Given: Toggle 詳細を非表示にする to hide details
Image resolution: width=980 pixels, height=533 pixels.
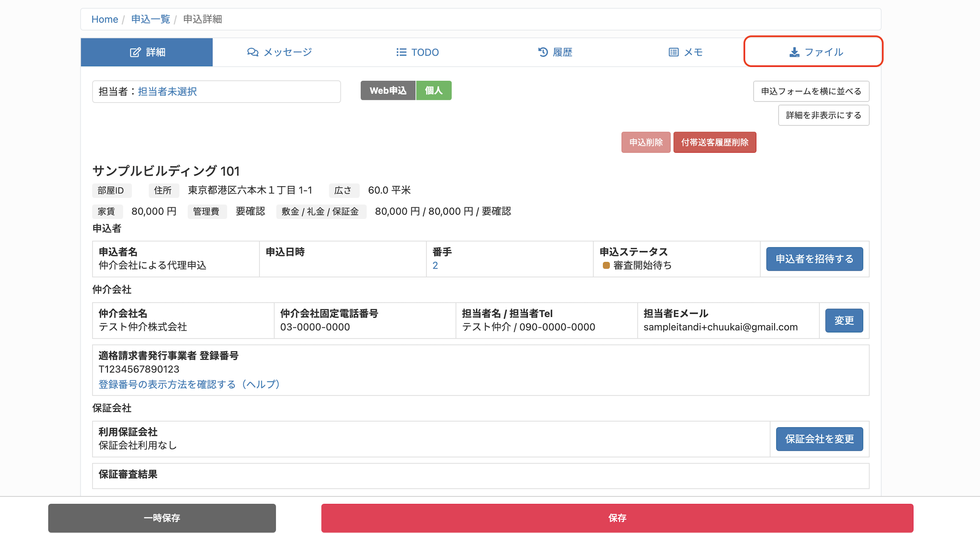Looking at the screenshot, I should tap(824, 115).
